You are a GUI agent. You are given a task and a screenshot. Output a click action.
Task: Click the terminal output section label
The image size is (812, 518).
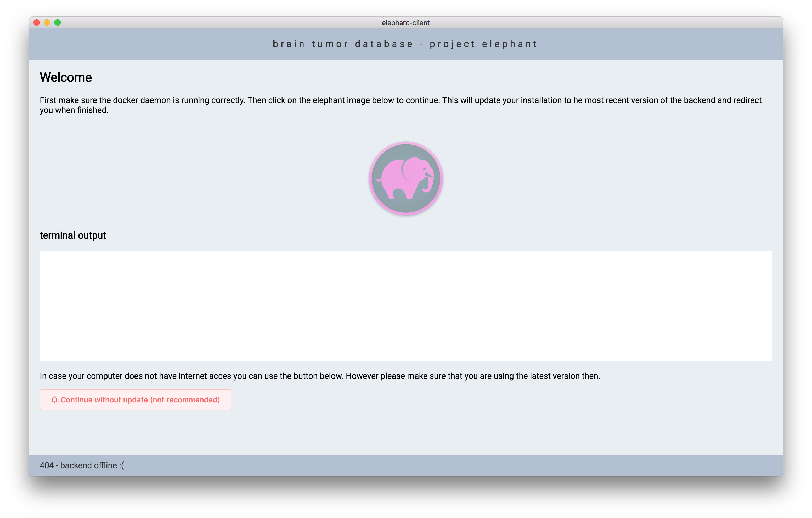[x=73, y=235]
